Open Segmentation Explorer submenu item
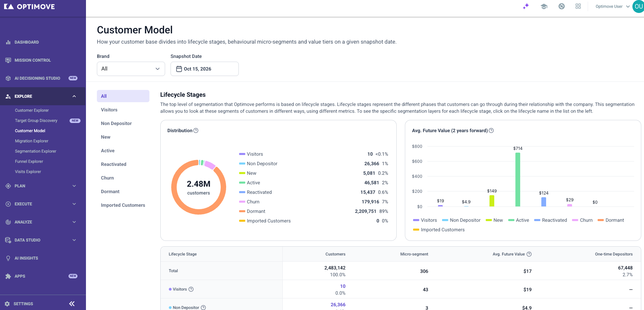The width and height of the screenshot is (644, 310). (35, 151)
